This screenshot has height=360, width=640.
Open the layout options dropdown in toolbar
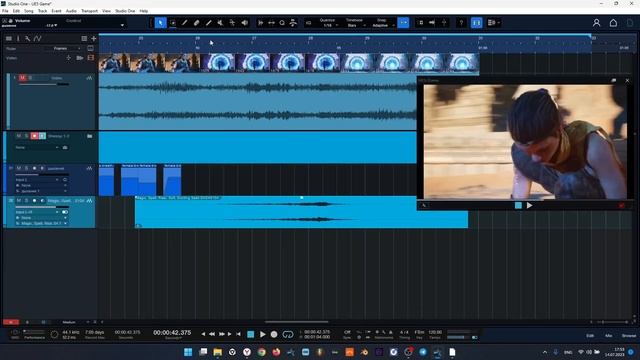493,23
